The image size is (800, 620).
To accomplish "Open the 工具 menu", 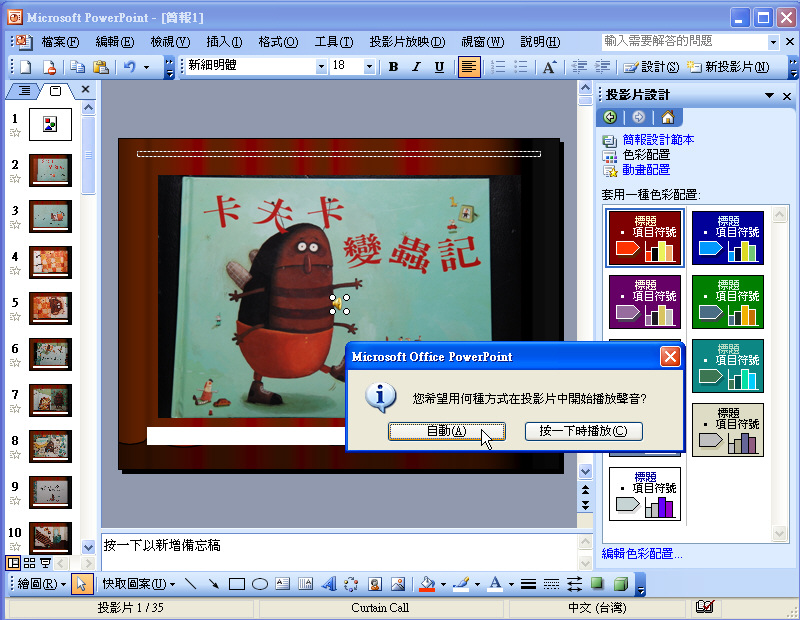I will [x=334, y=42].
